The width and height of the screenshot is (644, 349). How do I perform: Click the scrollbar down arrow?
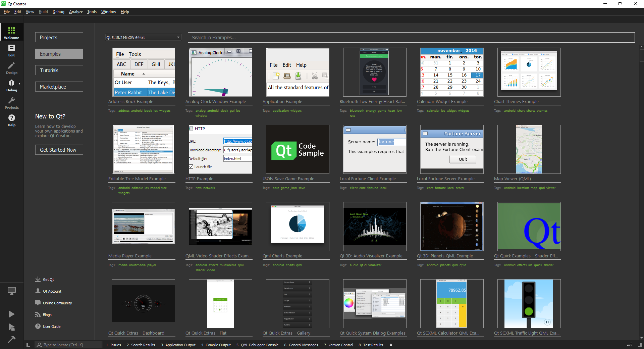641,338
